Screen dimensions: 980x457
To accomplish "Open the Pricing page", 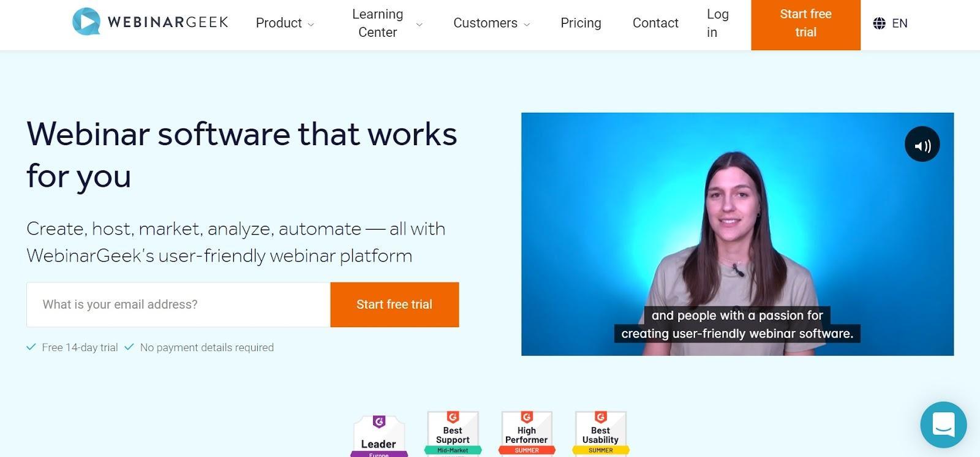I will point(581,23).
